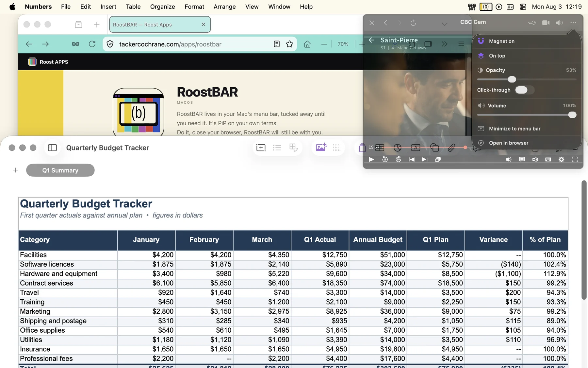Toggle the Magnet on option

coord(527,41)
